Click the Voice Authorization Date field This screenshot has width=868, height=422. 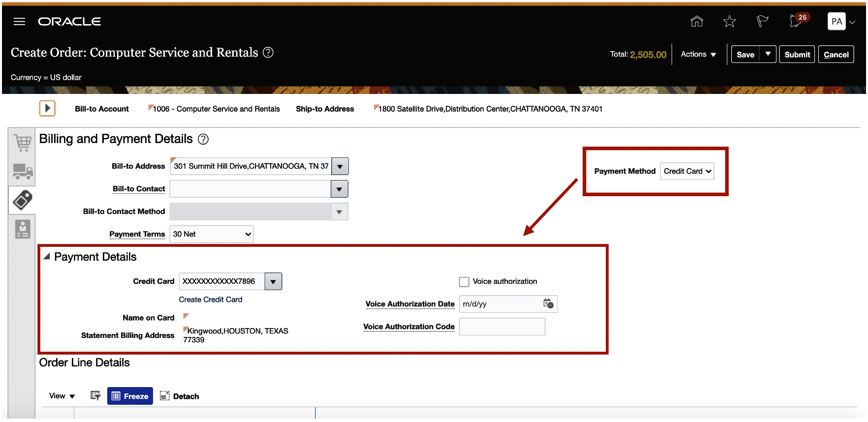508,304
